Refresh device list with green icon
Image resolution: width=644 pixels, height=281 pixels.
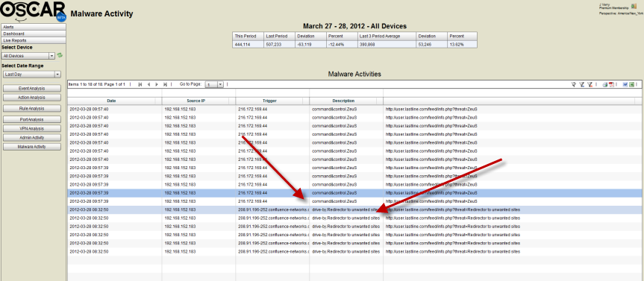pos(60,55)
